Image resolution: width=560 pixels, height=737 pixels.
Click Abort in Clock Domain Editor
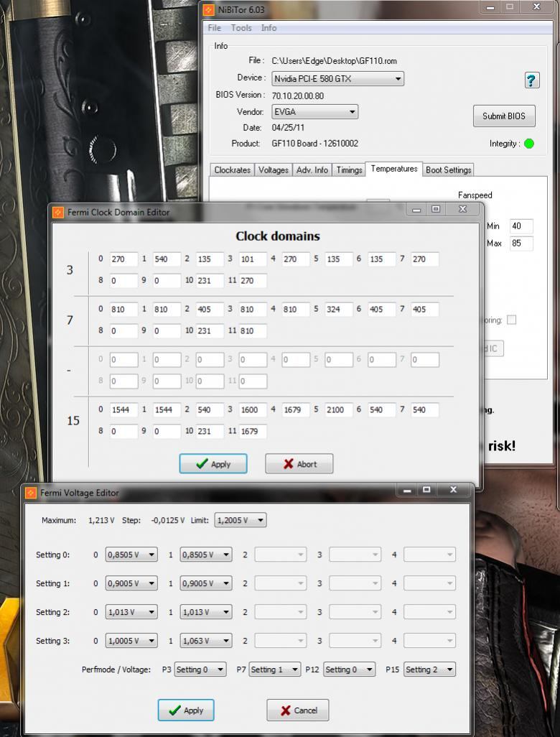point(299,464)
